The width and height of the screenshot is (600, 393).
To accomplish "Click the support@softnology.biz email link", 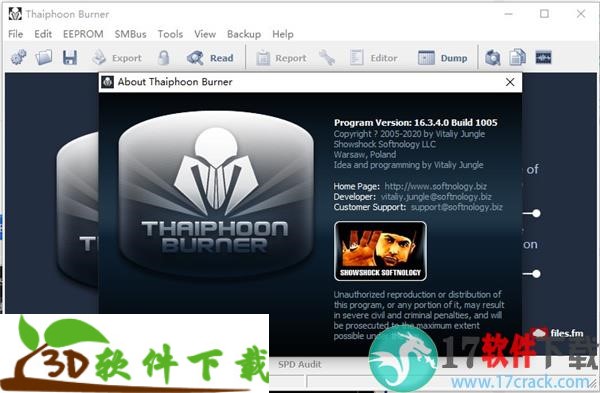I will tap(457, 207).
